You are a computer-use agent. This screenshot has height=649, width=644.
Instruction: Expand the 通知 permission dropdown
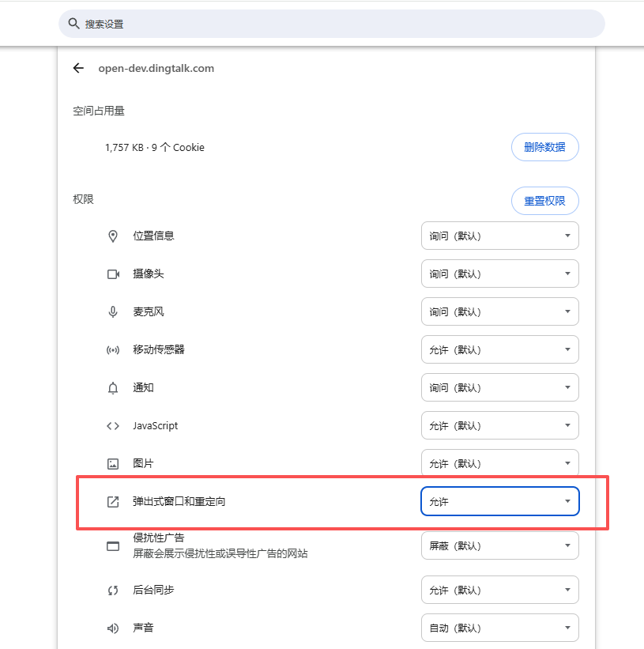499,387
